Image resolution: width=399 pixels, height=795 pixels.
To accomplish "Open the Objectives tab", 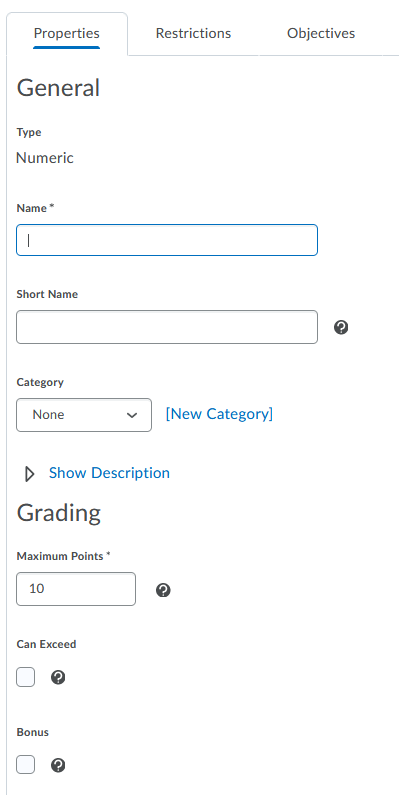I will 321,33.
